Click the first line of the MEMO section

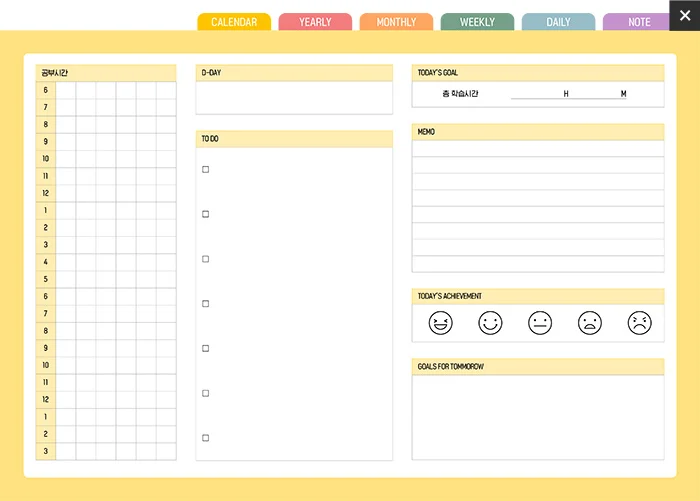(x=538, y=148)
